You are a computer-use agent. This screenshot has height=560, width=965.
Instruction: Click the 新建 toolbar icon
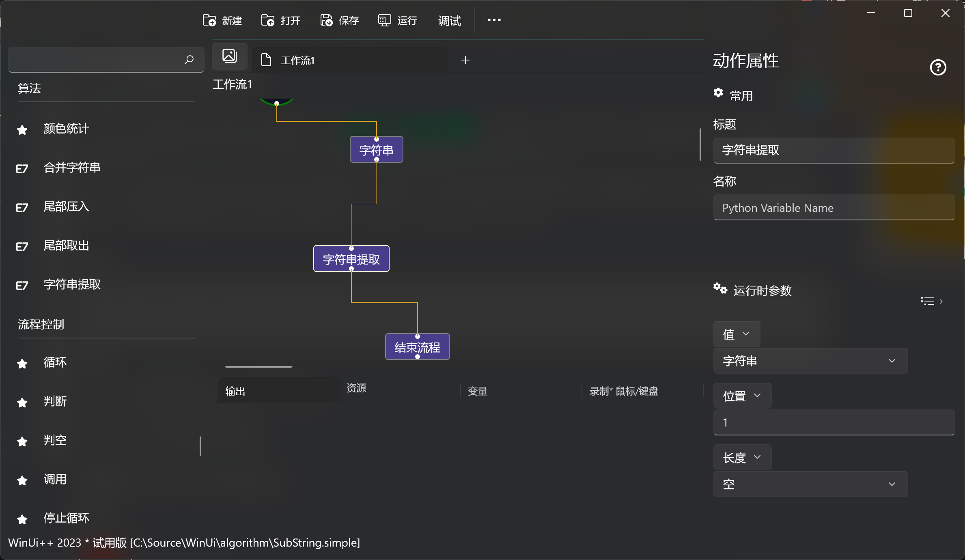(x=209, y=20)
